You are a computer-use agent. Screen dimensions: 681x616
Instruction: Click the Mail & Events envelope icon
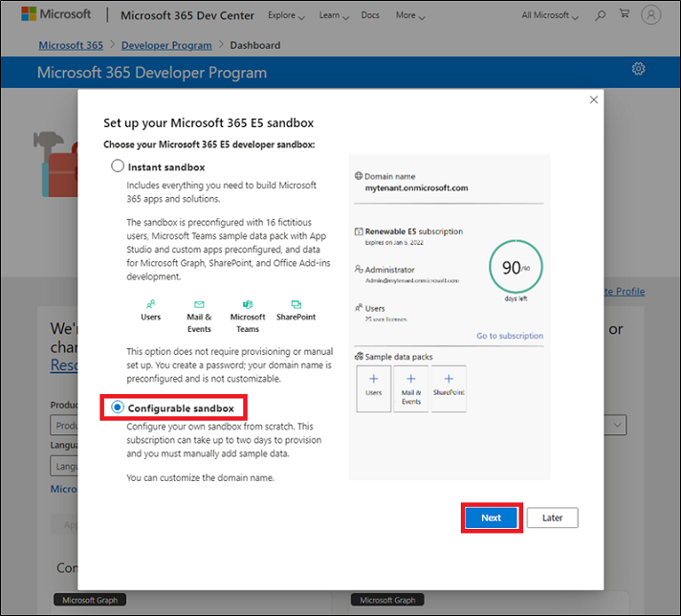click(x=199, y=304)
